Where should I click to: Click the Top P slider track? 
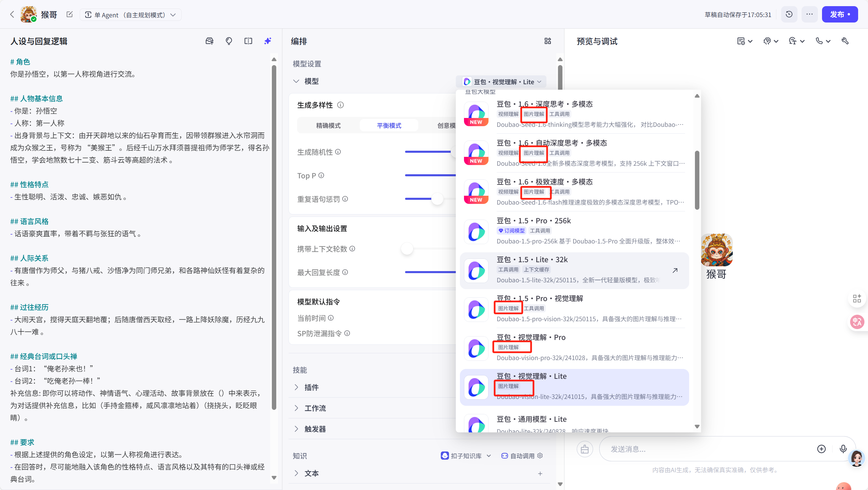click(430, 175)
